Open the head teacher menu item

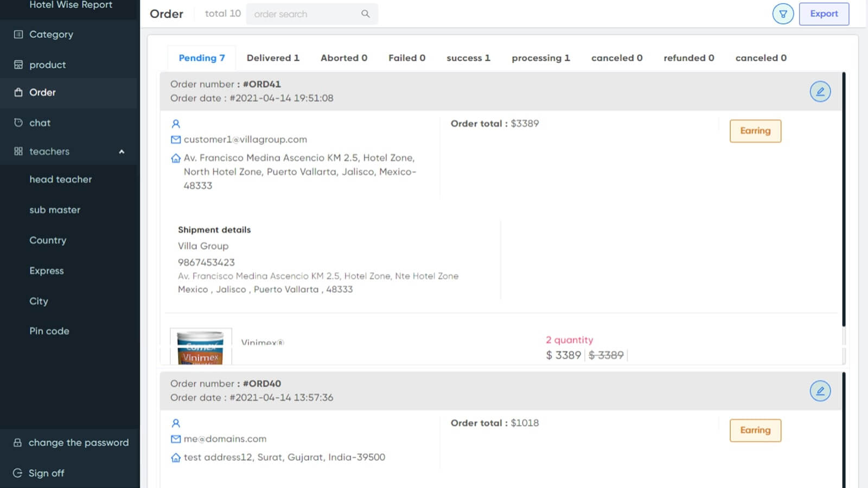(x=61, y=179)
